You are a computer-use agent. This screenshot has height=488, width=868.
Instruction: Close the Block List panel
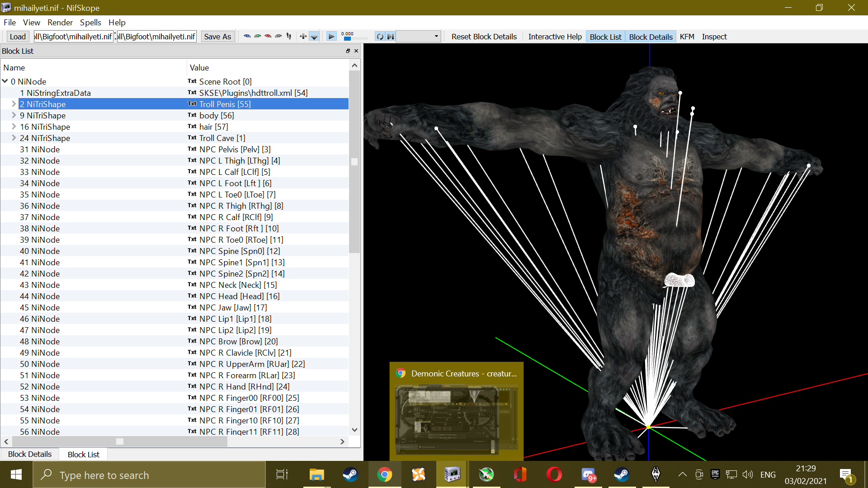click(x=356, y=51)
